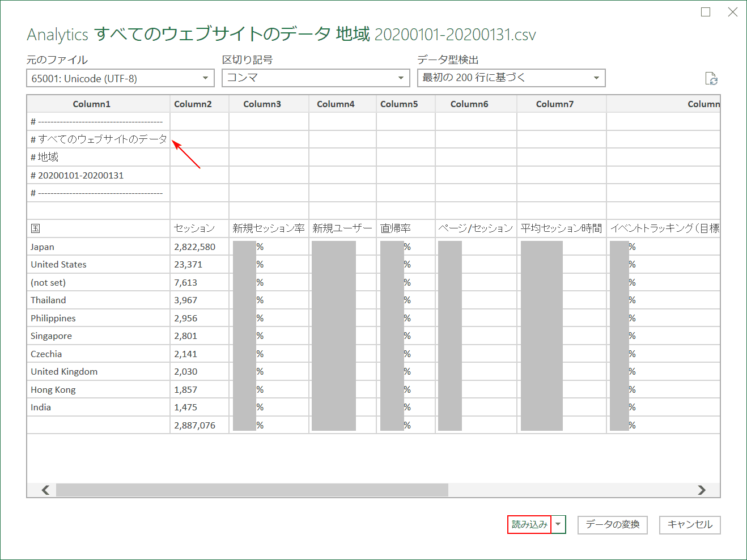Open the データ型検出 dropdown
Image resolution: width=747 pixels, height=560 pixels.
(511, 78)
